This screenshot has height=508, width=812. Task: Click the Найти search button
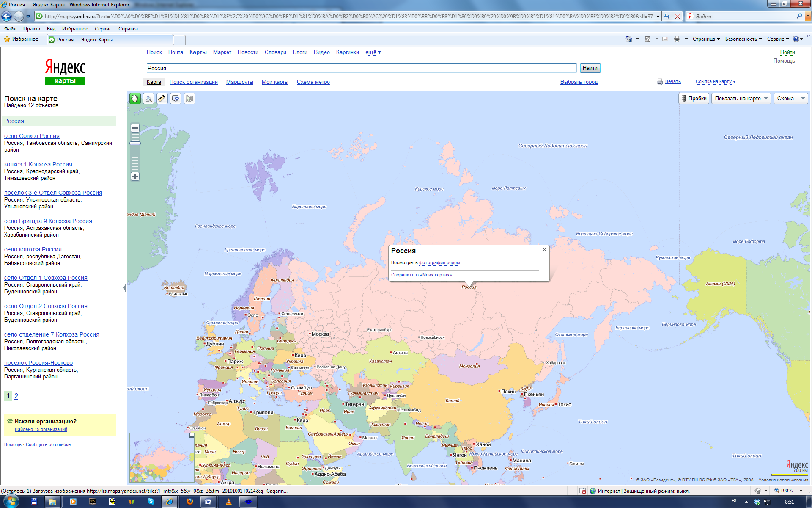click(x=590, y=68)
